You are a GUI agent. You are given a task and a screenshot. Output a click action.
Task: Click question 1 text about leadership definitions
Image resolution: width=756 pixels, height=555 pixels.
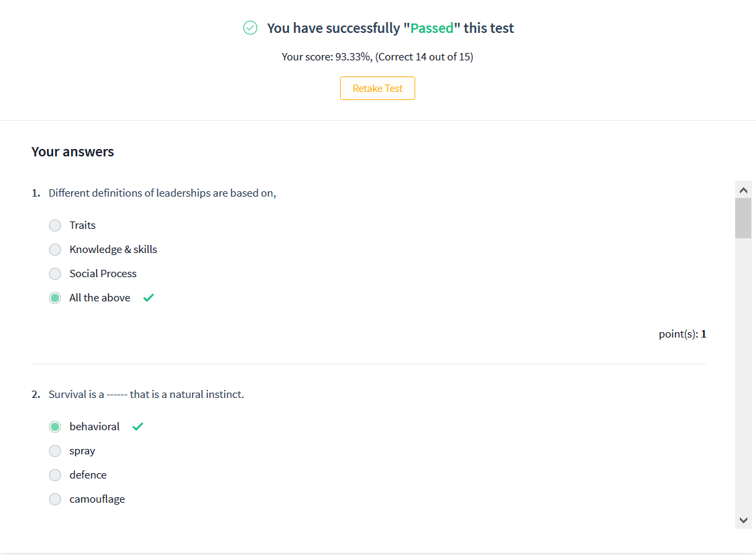162,193
